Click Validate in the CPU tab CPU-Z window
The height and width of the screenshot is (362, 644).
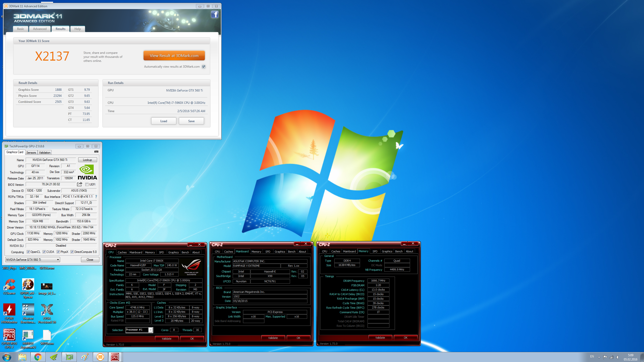pos(167,339)
